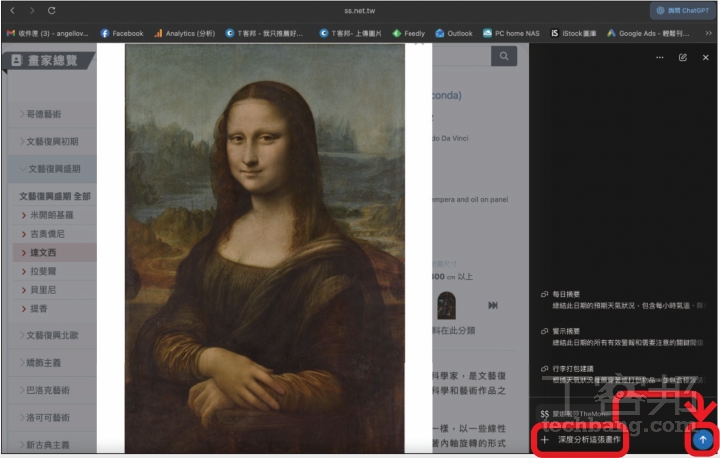Screen dimensions: 720x458
Task: Open the Gmail 收件匣 bookmark
Action: (47, 33)
